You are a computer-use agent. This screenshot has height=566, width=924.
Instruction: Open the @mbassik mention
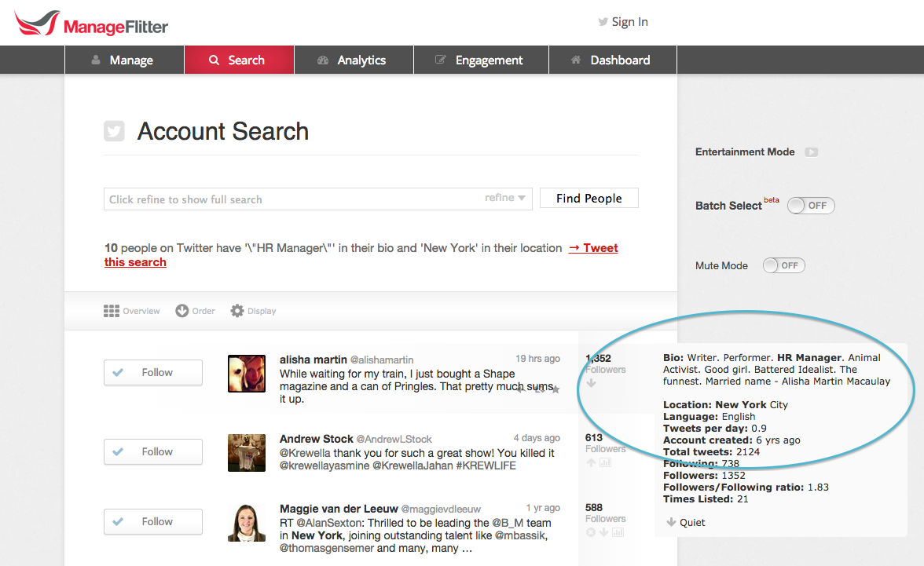pyautogui.click(x=521, y=536)
